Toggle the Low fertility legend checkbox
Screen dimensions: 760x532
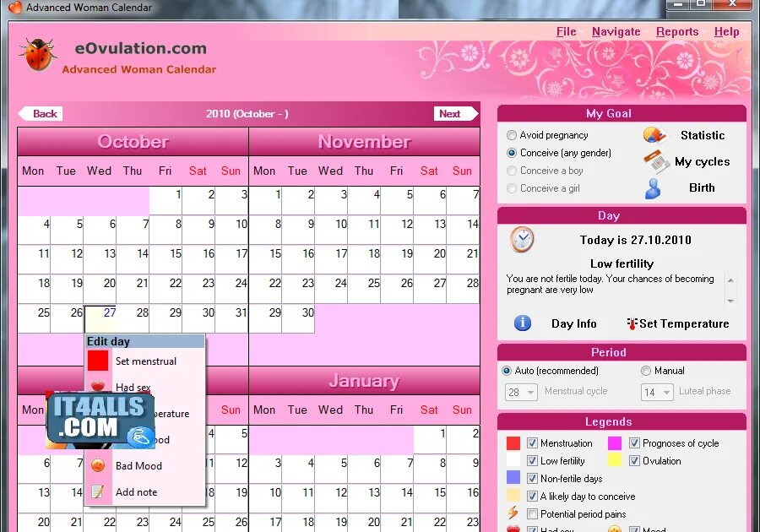coord(532,461)
